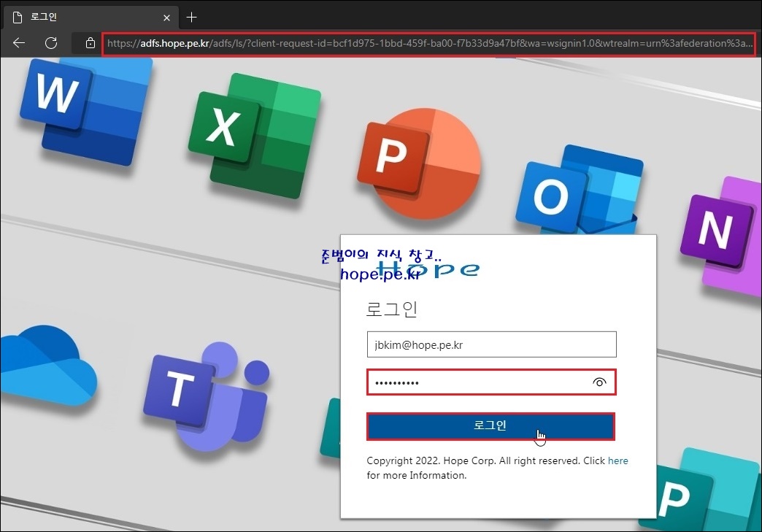Select the 로그인 browser tab

(x=91, y=18)
